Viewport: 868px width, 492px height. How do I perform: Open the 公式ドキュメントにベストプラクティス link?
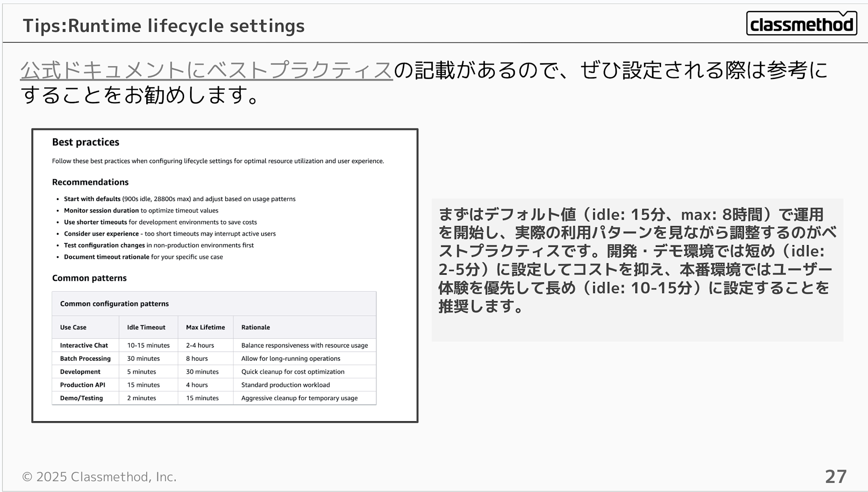pos(207,70)
